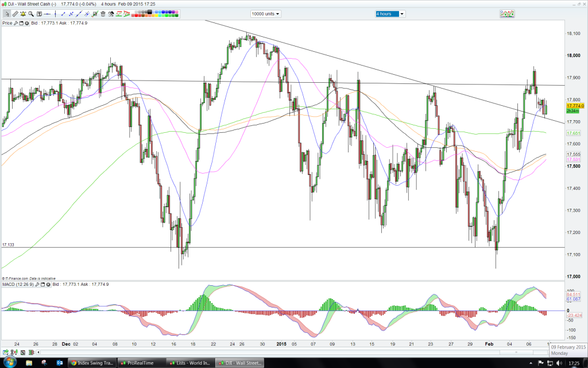
Task: Select the text annotation tool
Action: [39, 14]
